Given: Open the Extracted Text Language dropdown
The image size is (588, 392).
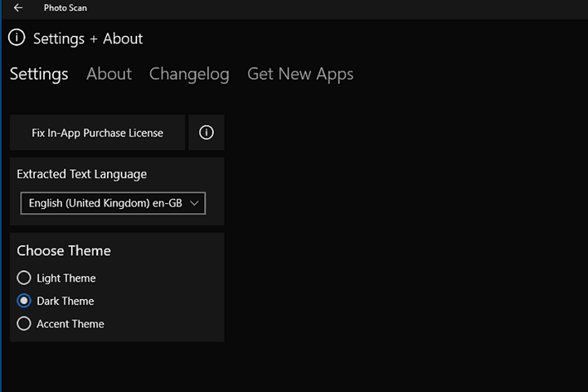Looking at the screenshot, I should (x=113, y=203).
